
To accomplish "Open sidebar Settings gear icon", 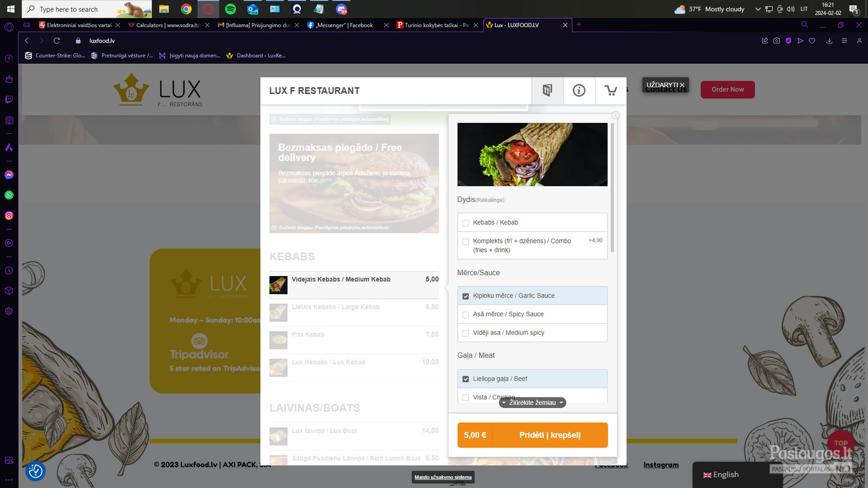I will click(9, 311).
